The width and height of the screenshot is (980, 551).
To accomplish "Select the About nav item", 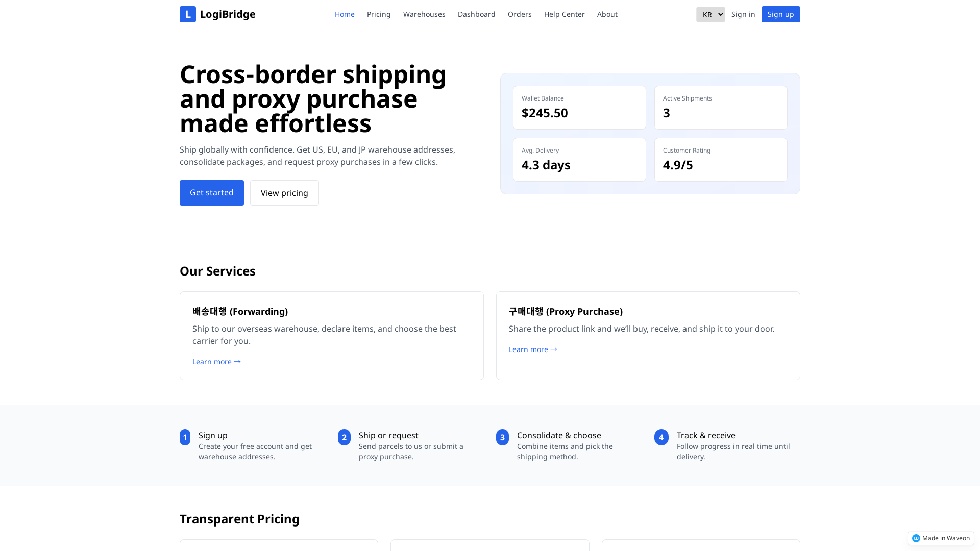I will (607, 14).
